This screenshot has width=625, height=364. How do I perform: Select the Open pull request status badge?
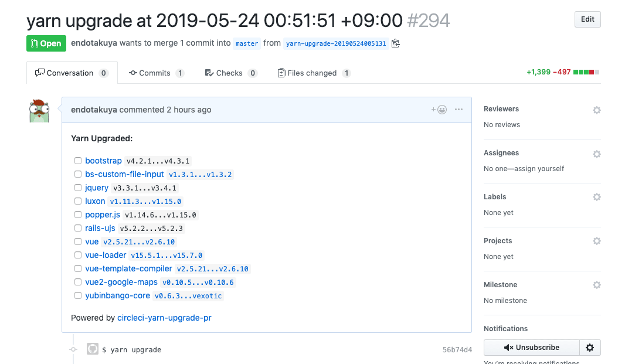(46, 43)
